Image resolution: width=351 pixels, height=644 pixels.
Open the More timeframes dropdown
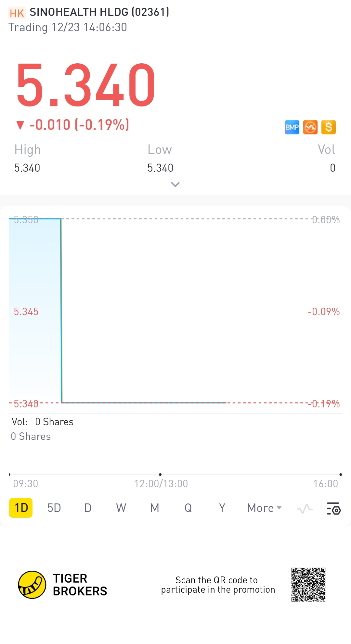coord(264,508)
